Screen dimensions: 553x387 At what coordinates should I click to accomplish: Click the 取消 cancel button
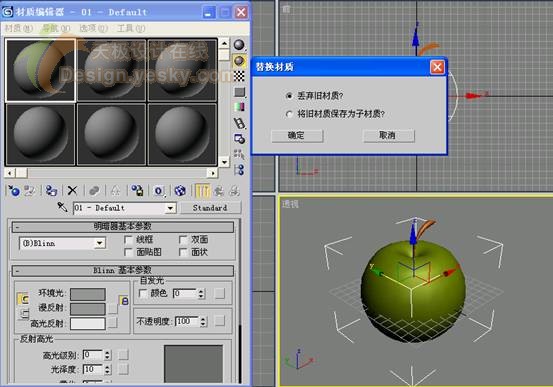(389, 136)
